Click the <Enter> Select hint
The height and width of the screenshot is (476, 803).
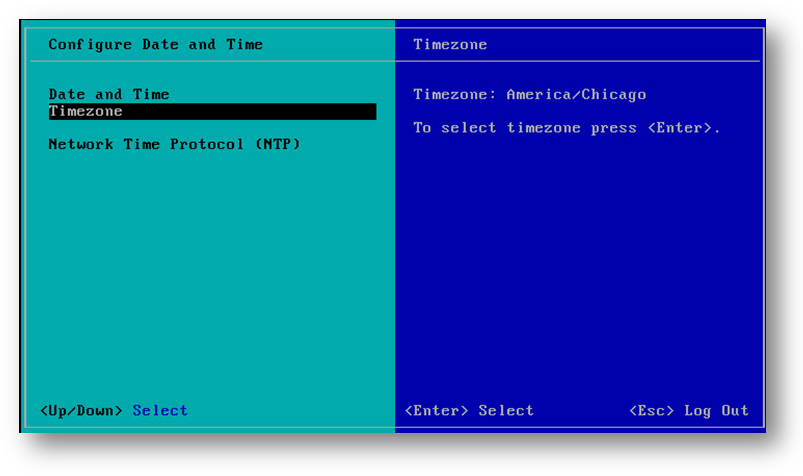469,410
